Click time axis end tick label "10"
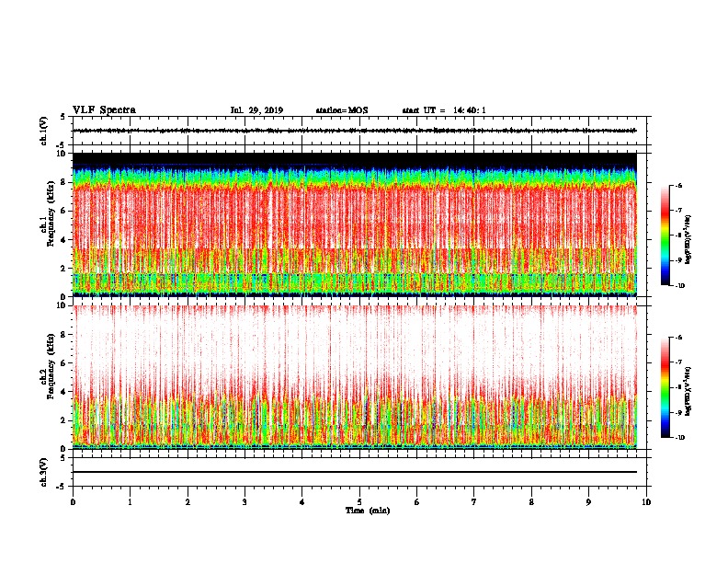Viewport: 728px width, 563px height. (x=646, y=502)
